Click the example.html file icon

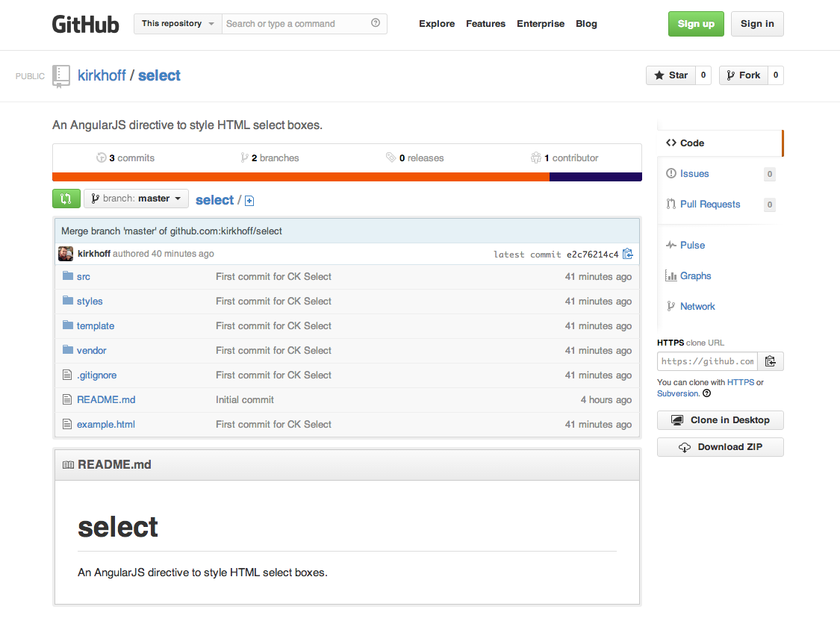(67, 424)
